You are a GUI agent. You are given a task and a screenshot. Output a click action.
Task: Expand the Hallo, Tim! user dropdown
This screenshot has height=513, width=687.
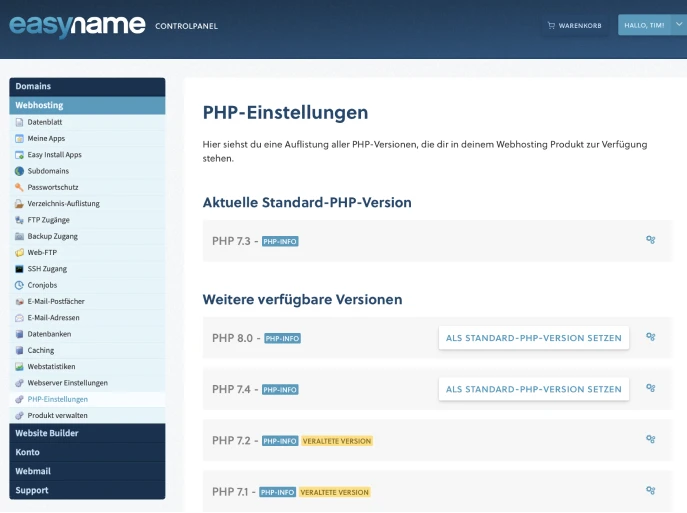click(x=679, y=24)
